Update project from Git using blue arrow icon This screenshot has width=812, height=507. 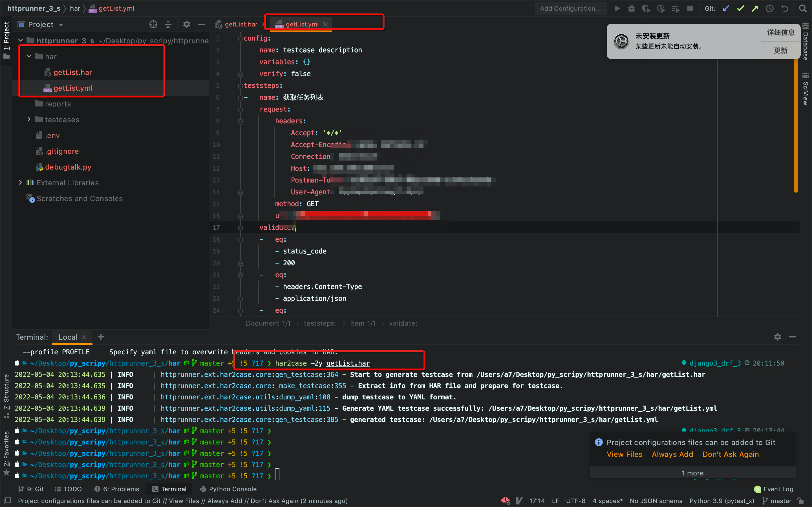(726, 8)
